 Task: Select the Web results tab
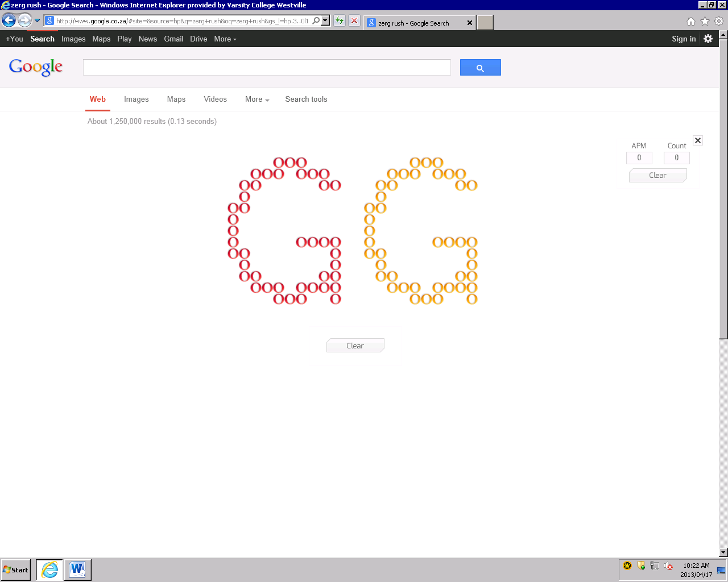click(x=98, y=99)
